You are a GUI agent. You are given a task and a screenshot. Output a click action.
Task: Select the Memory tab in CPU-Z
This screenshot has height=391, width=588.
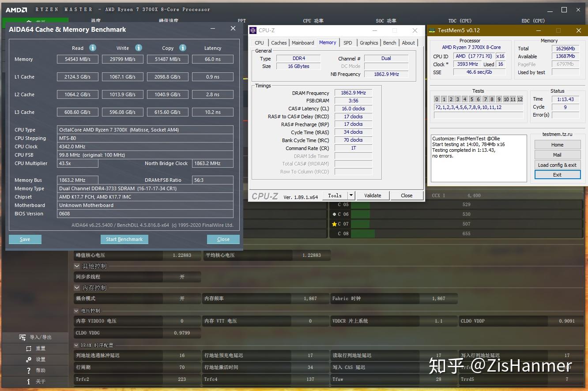(x=328, y=42)
